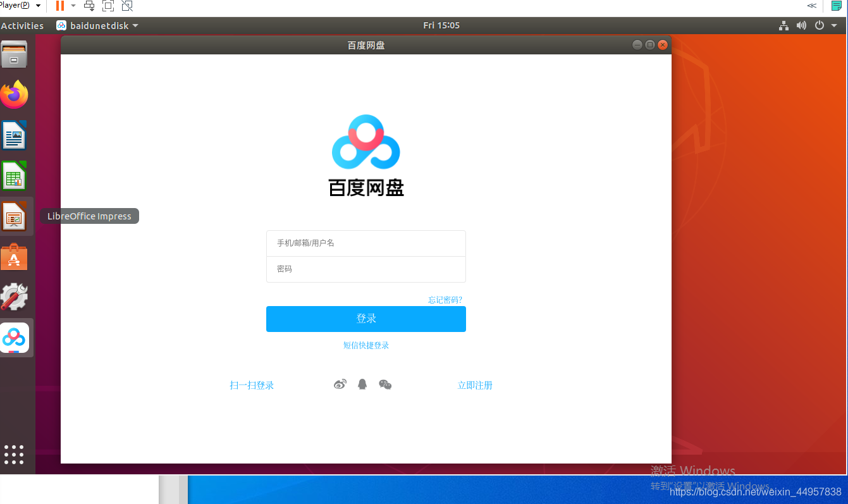
Task: Open Ubuntu Software from the dock
Action: tap(14, 257)
